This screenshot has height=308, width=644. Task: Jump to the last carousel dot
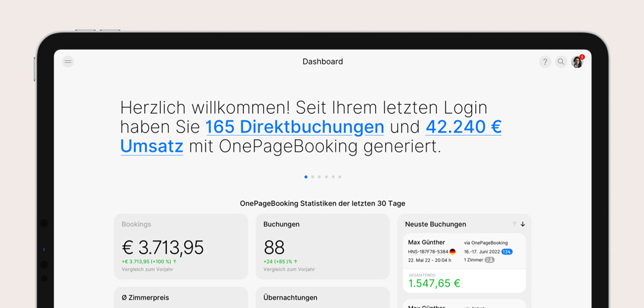click(x=340, y=177)
